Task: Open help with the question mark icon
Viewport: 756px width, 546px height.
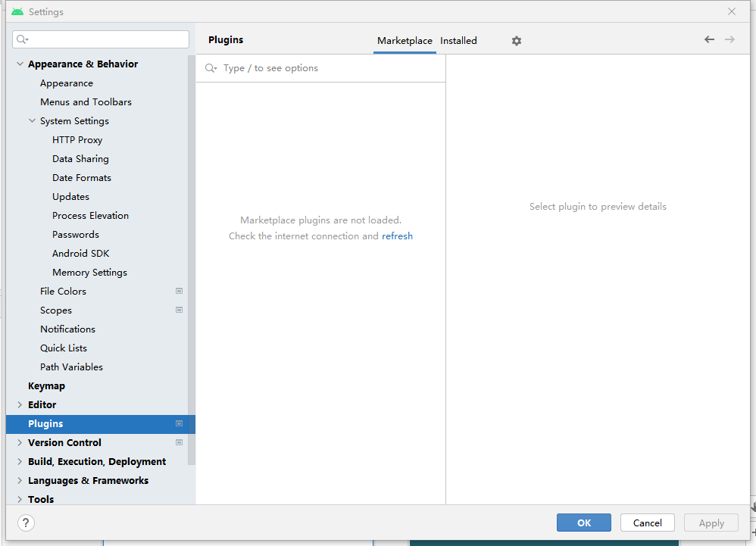Action: pyautogui.click(x=26, y=523)
